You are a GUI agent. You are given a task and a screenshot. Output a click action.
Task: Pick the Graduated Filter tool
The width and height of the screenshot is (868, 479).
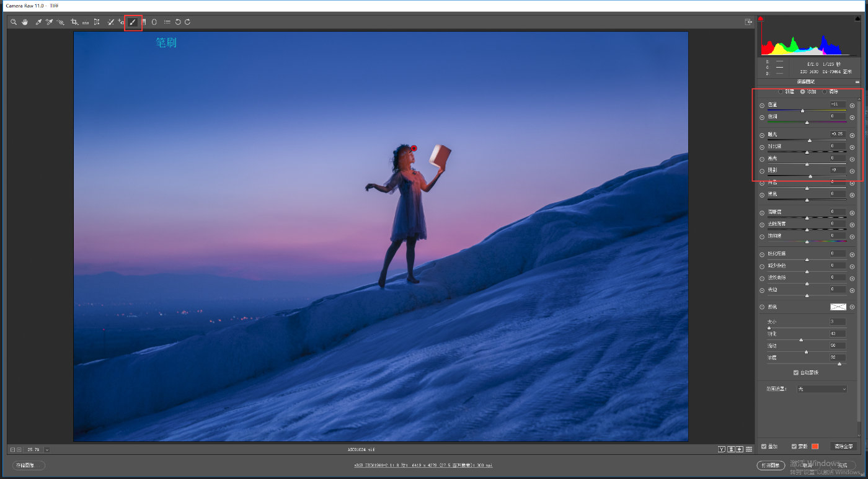144,22
